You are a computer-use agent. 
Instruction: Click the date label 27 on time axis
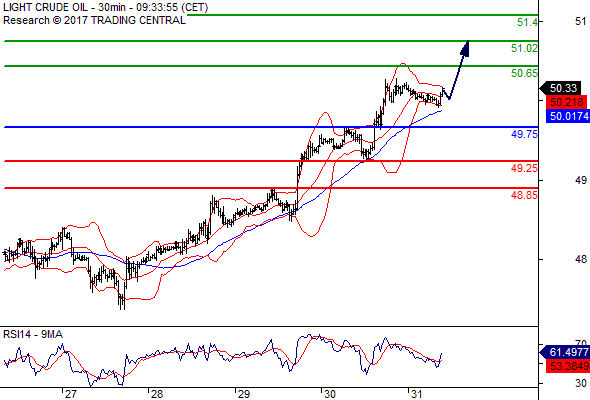point(70,394)
